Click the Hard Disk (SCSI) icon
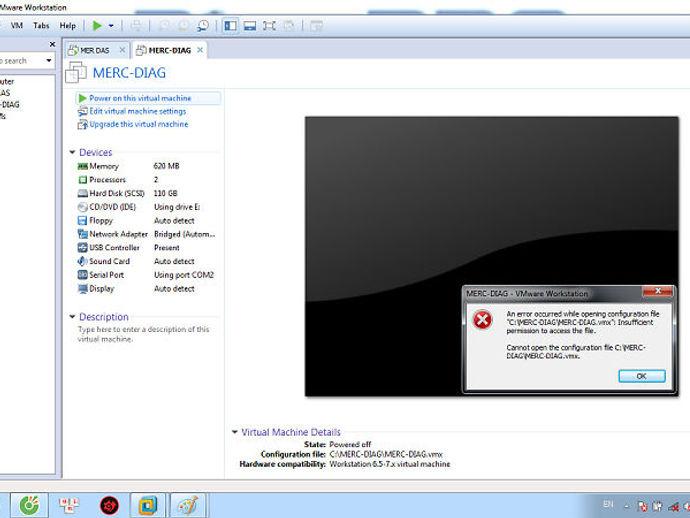 pyautogui.click(x=82, y=193)
